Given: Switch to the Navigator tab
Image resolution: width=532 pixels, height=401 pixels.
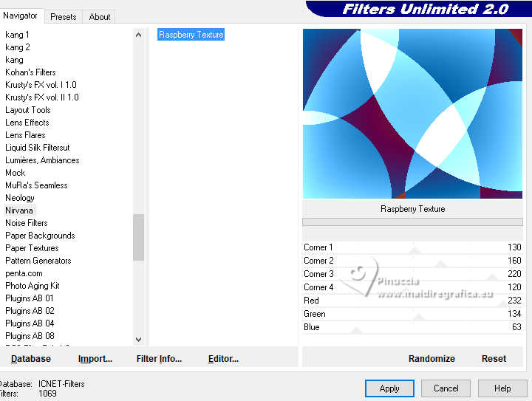Looking at the screenshot, I should click(x=21, y=16).
